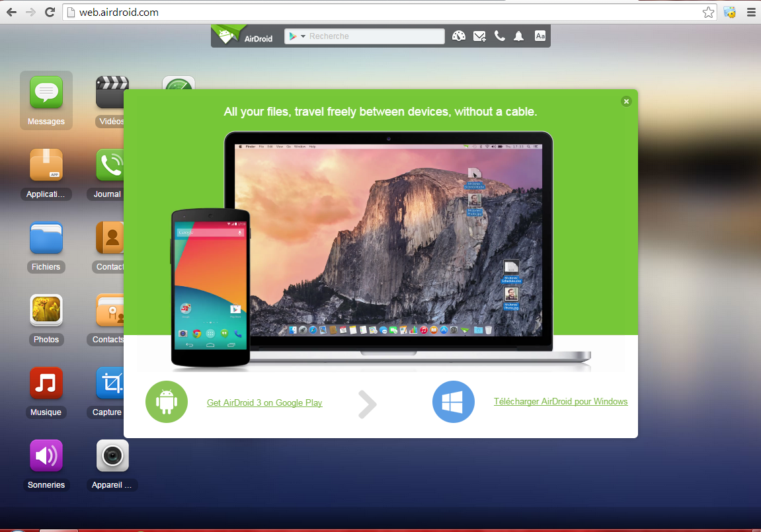Click the phone call icon in toolbar
Viewport: 761px width, 532px height.
click(x=499, y=36)
